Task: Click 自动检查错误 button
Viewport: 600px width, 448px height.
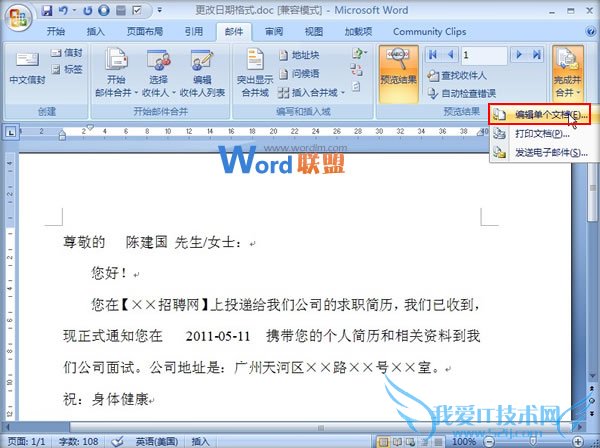Action: pos(461,93)
